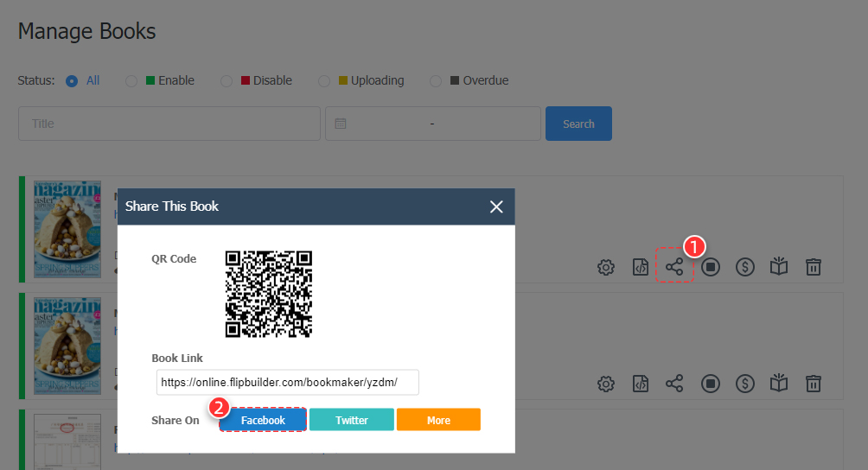Share the book on Twitter
This screenshot has height=470, width=868.
(352, 420)
